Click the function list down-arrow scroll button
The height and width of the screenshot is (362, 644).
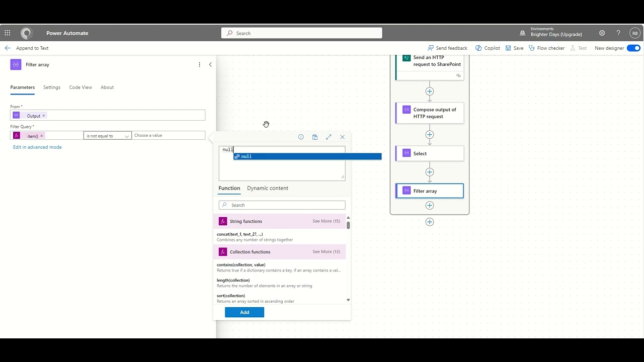(348, 300)
